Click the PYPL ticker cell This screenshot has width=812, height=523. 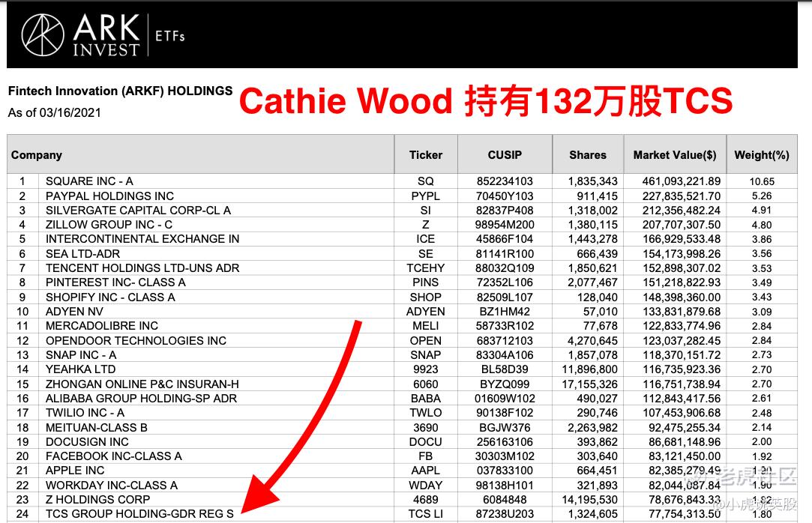coord(426,196)
